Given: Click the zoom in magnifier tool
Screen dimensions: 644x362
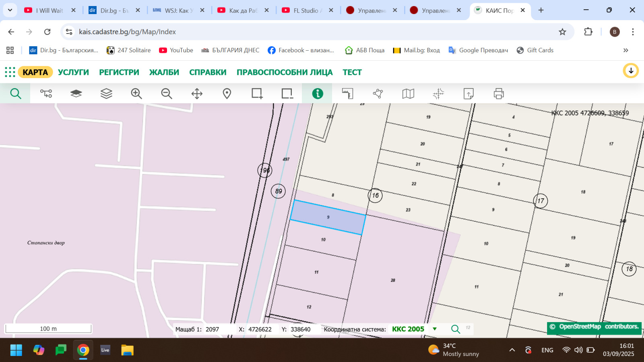Looking at the screenshot, I should [136, 94].
